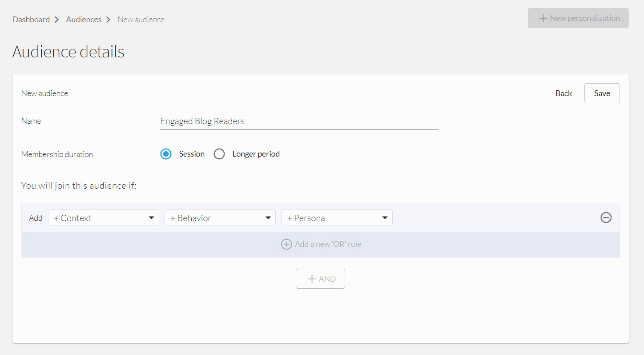644x355 pixels.
Task: Click the Back button
Action: 563,93
